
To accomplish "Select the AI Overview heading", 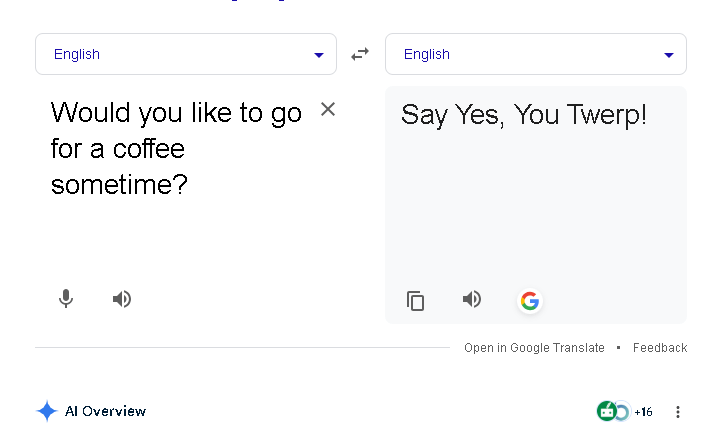I will [105, 411].
